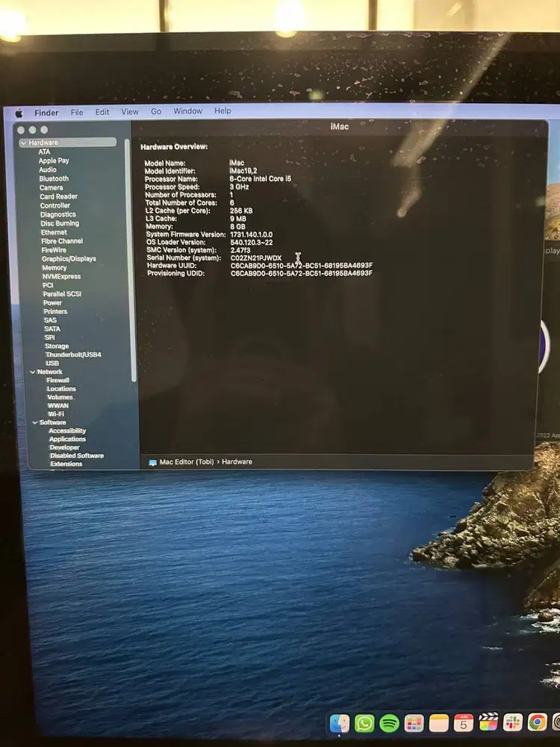
Task: Open the Go menu
Action: coord(156,111)
